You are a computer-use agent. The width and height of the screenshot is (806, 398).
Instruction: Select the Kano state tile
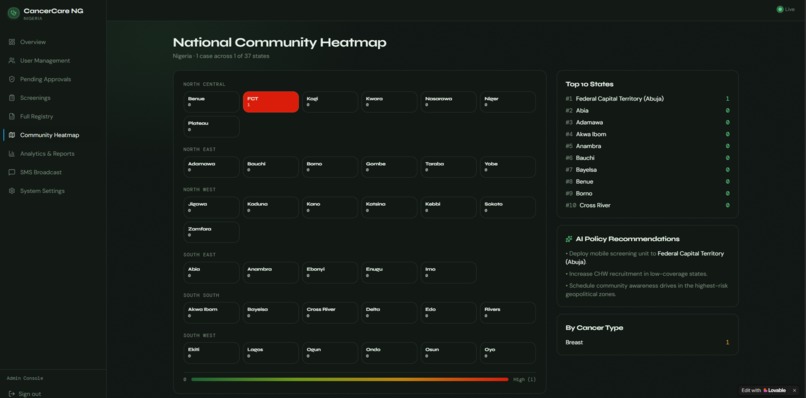[330, 207]
